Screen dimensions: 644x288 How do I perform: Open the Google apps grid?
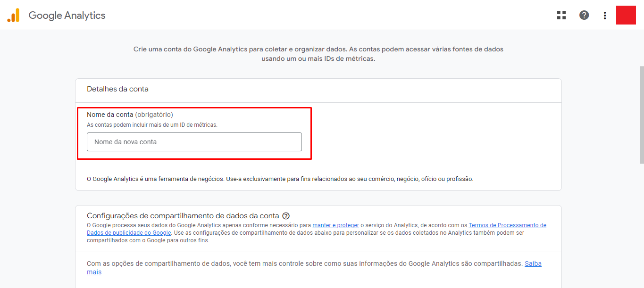pos(561,15)
